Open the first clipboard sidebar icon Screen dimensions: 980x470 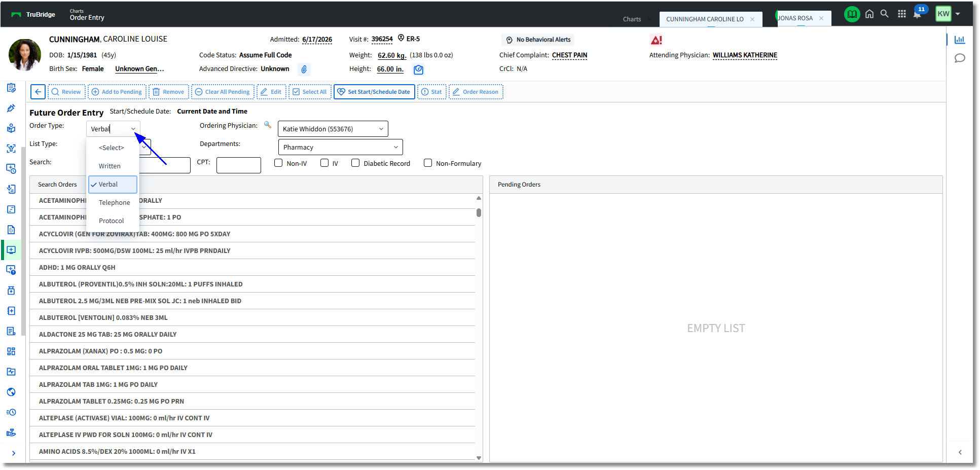pyautogui.click(x=11, y=88)
